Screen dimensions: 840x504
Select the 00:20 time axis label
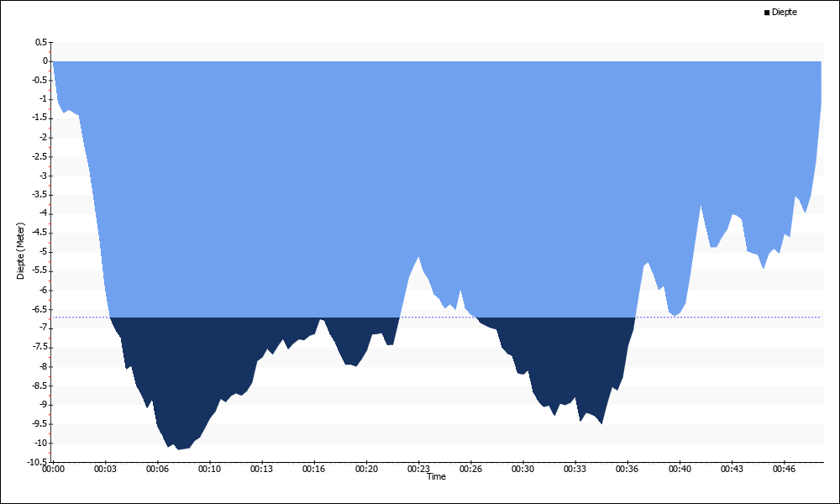click(366, 470)
